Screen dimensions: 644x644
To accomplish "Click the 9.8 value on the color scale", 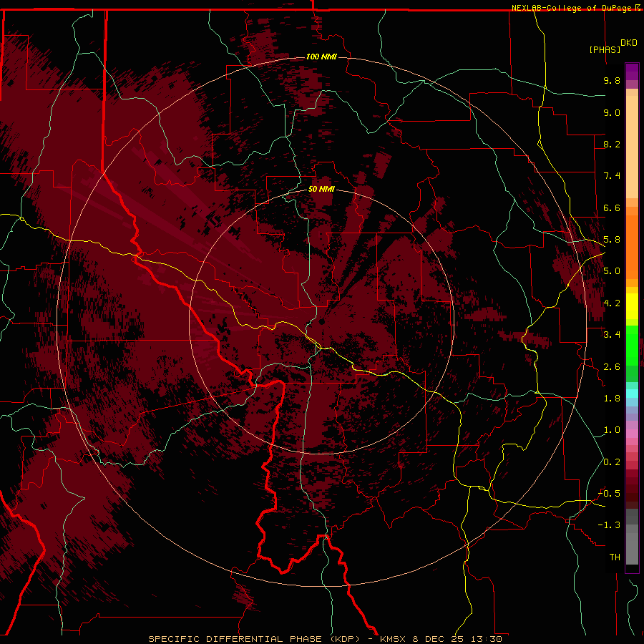I will click(x=612, y=80).
